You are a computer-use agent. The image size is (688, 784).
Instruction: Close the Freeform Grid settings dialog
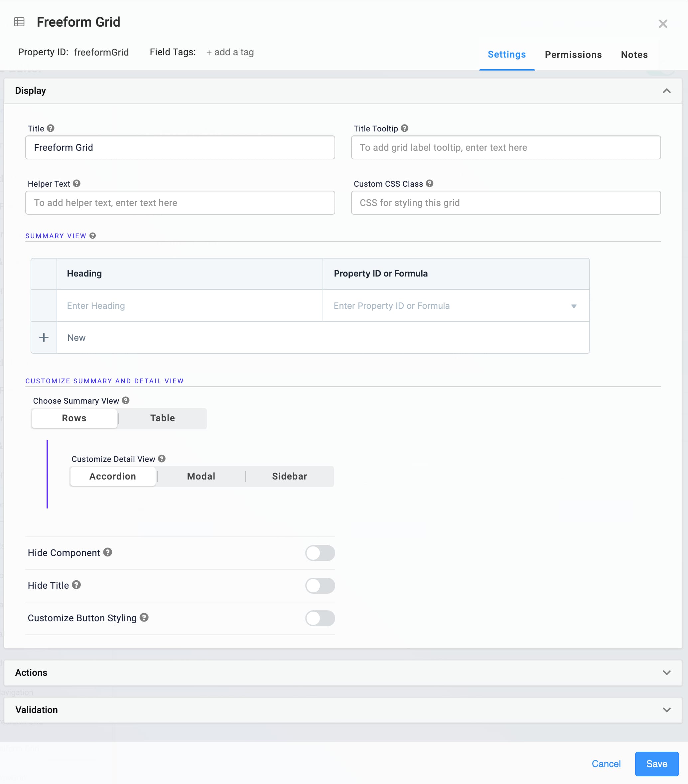coord(663,24)
